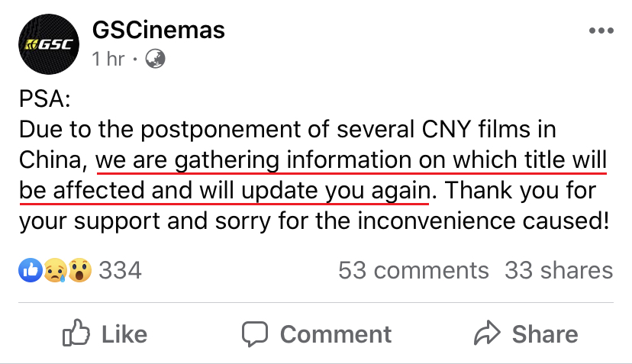Viewport: 632px width, 364px height.
Task: Open the three-dot post options menu
Action: [x=601, y=31]
